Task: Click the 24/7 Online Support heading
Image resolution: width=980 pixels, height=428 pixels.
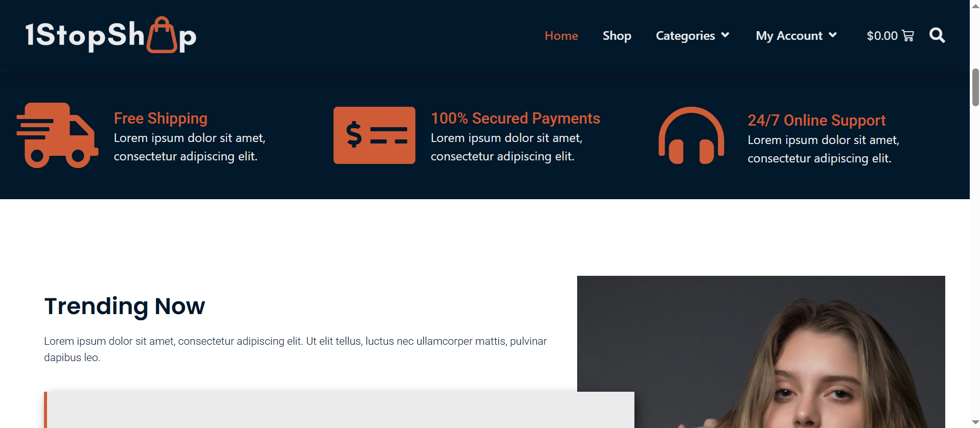Action: [816, 121]
